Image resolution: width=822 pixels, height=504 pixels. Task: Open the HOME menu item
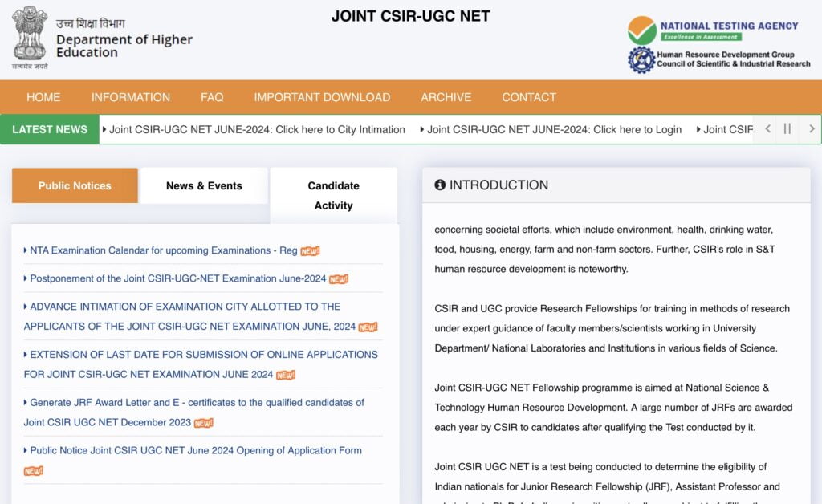point(43,97)
